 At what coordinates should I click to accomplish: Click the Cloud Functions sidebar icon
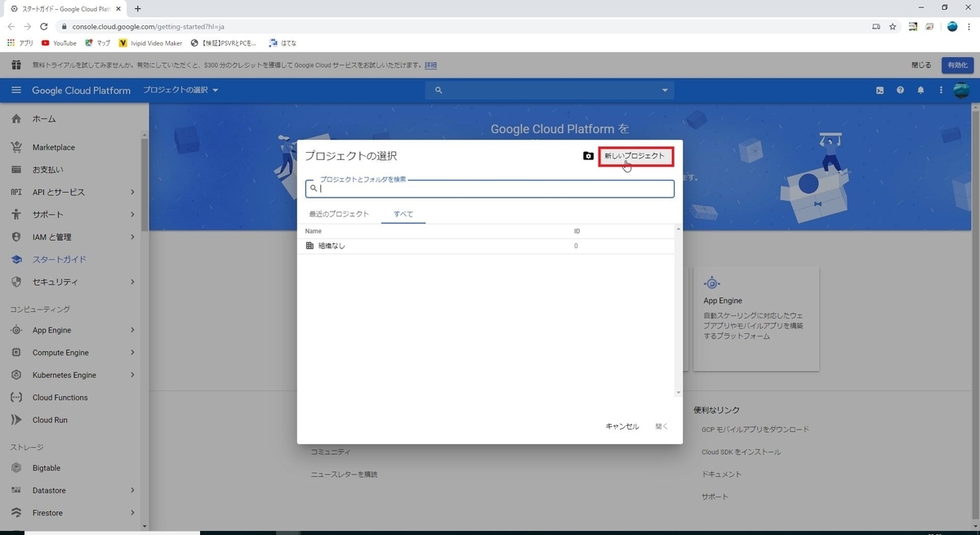pyautogui.click(x=16, y=398)
